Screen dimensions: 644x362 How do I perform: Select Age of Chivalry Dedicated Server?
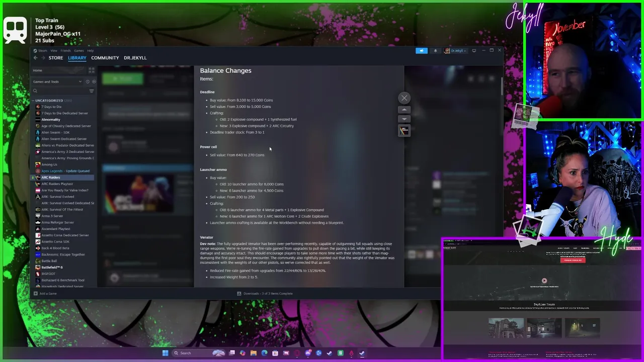(66, 126)
